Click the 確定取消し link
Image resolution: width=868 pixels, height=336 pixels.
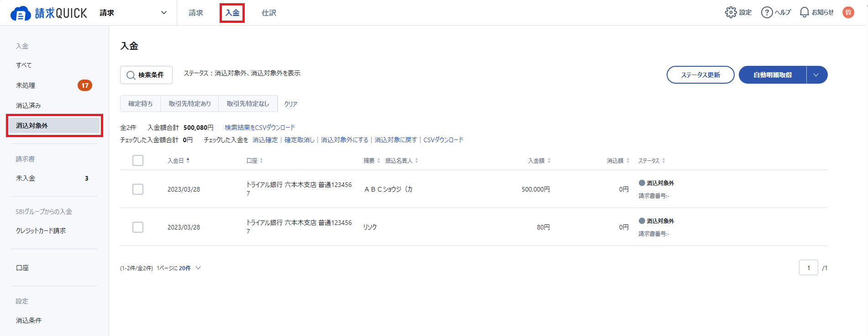click(x=300, y=140)
